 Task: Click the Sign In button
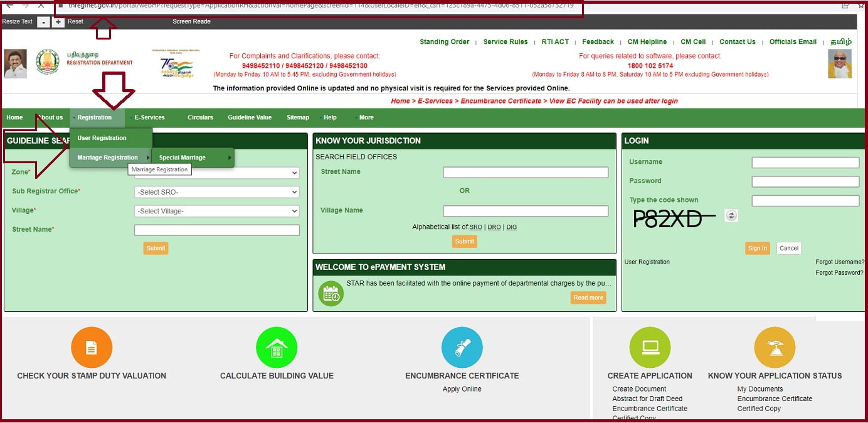pyautogui.click(x=757, y=248)
